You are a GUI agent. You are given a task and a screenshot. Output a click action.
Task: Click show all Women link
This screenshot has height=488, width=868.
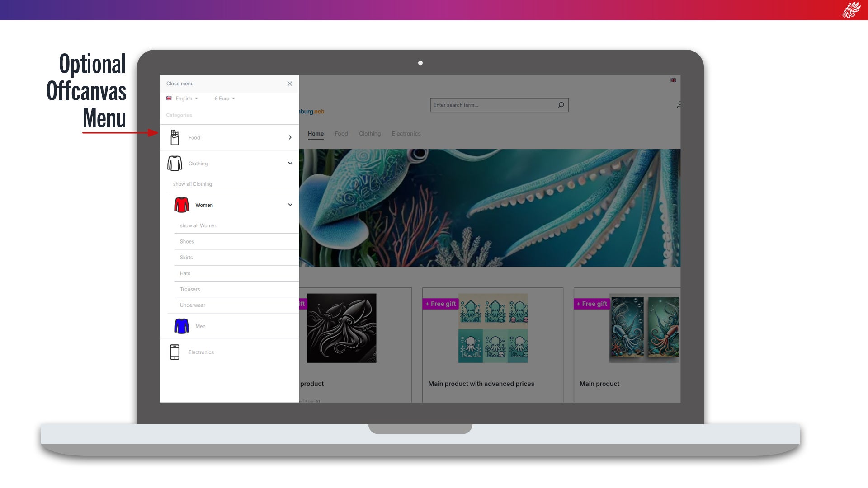point(198,225)
